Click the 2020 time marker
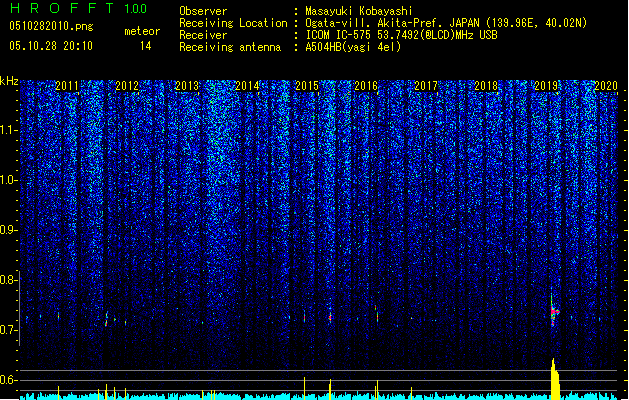 point(606,85)
